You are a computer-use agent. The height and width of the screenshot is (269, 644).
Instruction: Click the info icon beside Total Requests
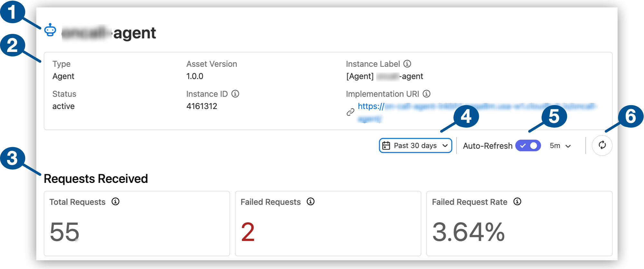coord(115,202)
